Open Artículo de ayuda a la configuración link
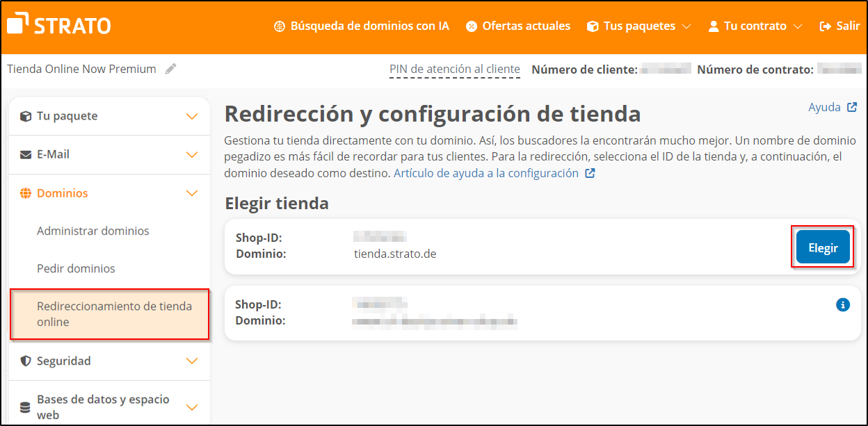Screen dimensions: 868x426 (486, 173)
